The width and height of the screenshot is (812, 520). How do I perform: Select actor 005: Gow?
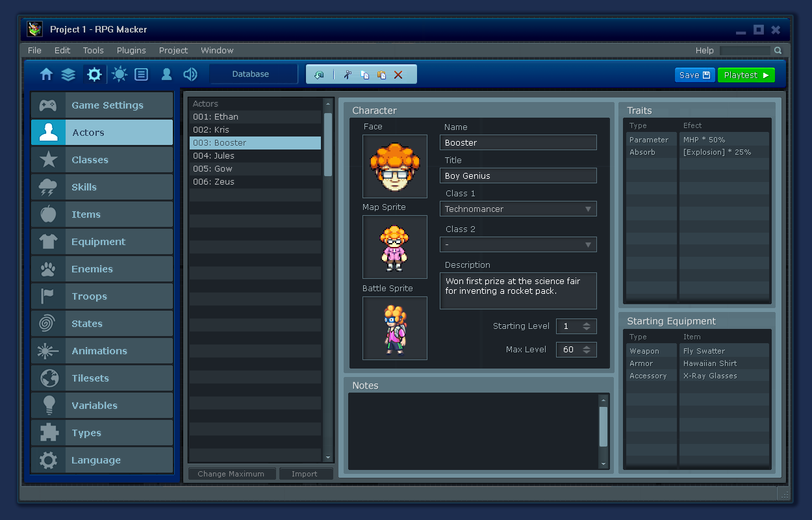[x=255, y=169]
